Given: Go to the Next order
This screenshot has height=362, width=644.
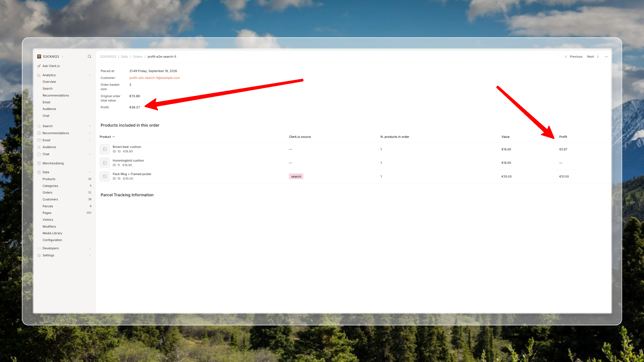Looking at the screenshot, I should (593, 57).
